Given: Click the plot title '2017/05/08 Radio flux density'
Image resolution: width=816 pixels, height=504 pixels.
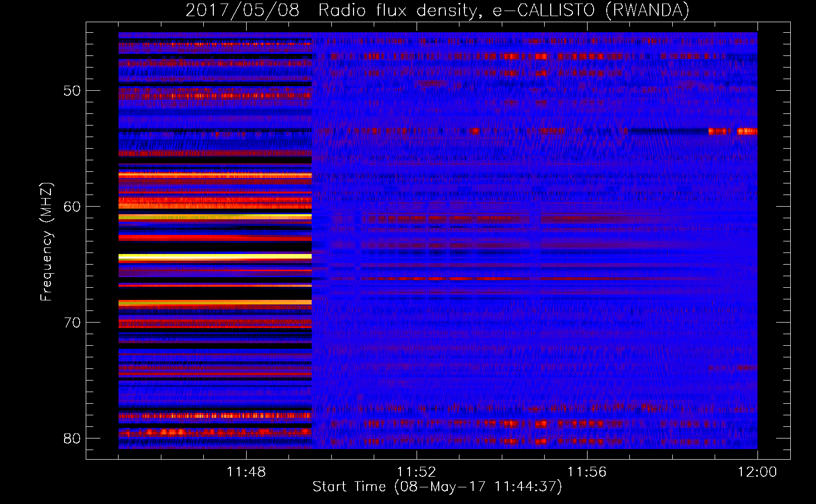Looking at the screenshot, I should pyautogui.click(x=331, y=10).
